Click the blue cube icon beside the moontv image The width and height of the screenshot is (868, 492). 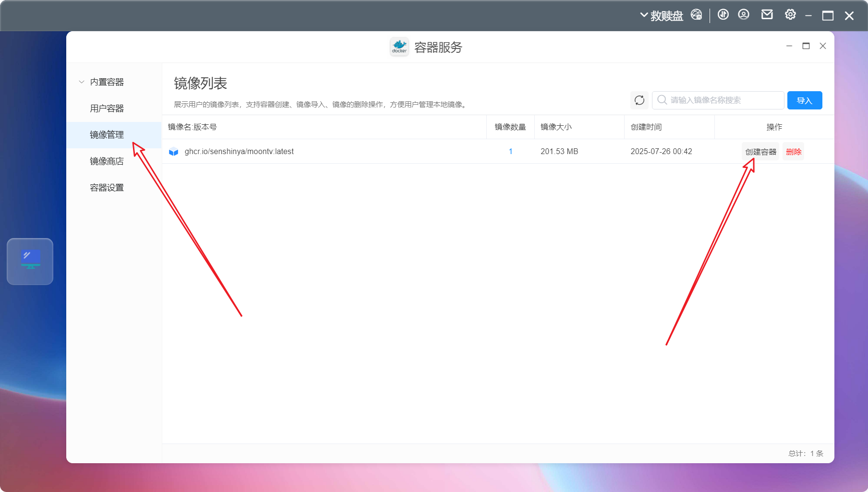(174, 152)
